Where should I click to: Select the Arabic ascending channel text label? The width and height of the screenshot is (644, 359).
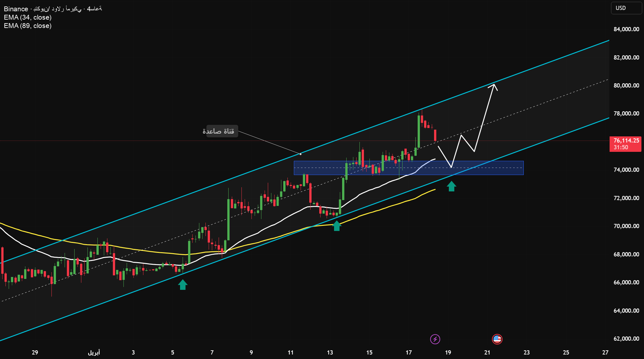pyautogui.click(x=222, y=131)
